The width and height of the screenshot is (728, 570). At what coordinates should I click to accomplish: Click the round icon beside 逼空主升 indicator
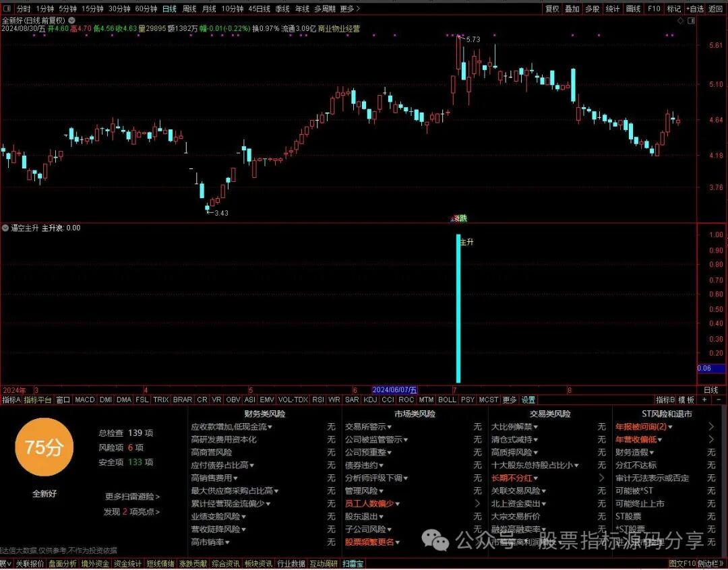(x=5, y=228)
